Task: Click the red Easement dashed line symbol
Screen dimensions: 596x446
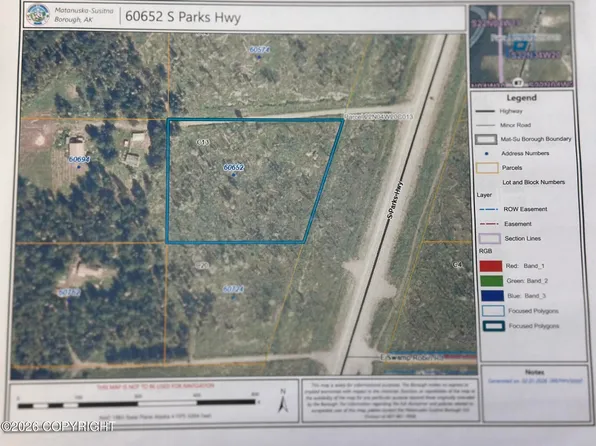Action: pos(489,224)
